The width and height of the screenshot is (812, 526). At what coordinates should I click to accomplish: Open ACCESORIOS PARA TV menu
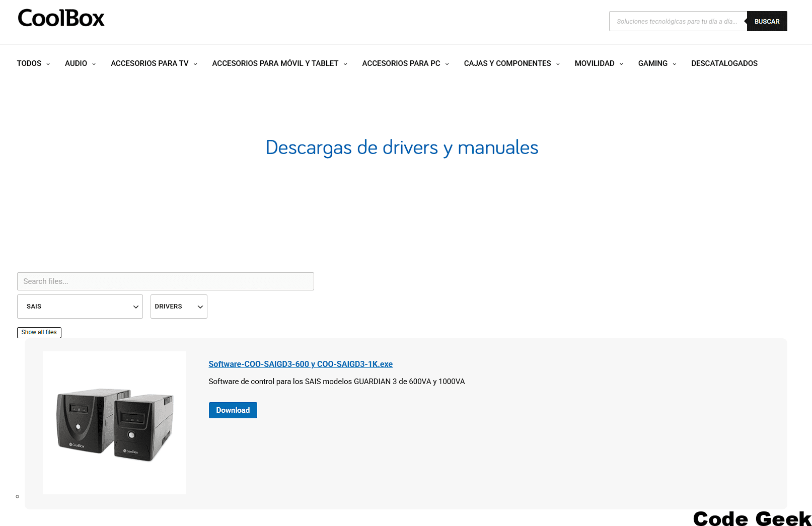tap(150, 63)
